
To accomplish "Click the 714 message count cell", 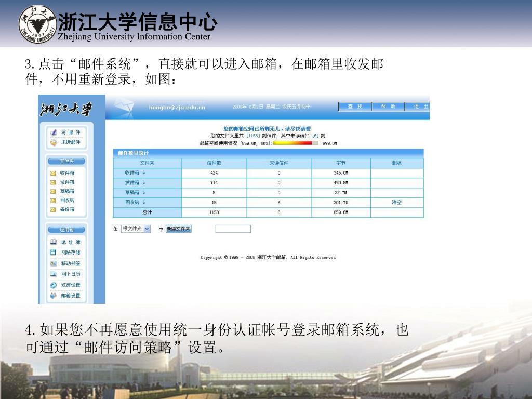I will coord(214,182).
